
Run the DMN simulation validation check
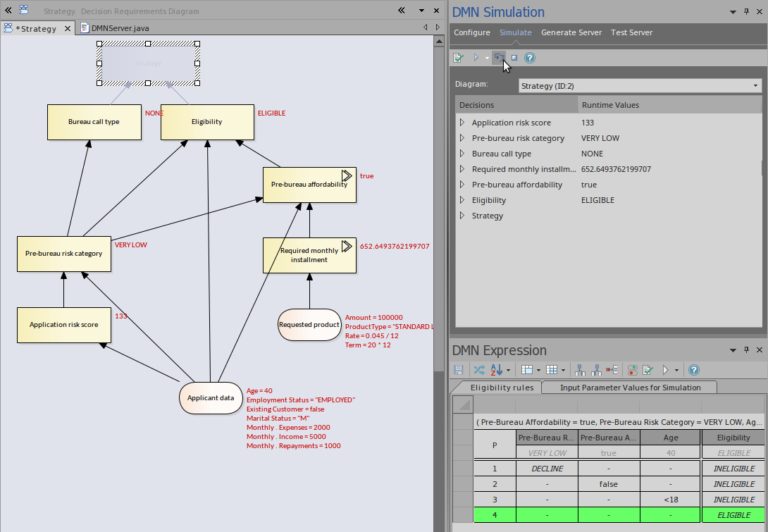point(457,57)
